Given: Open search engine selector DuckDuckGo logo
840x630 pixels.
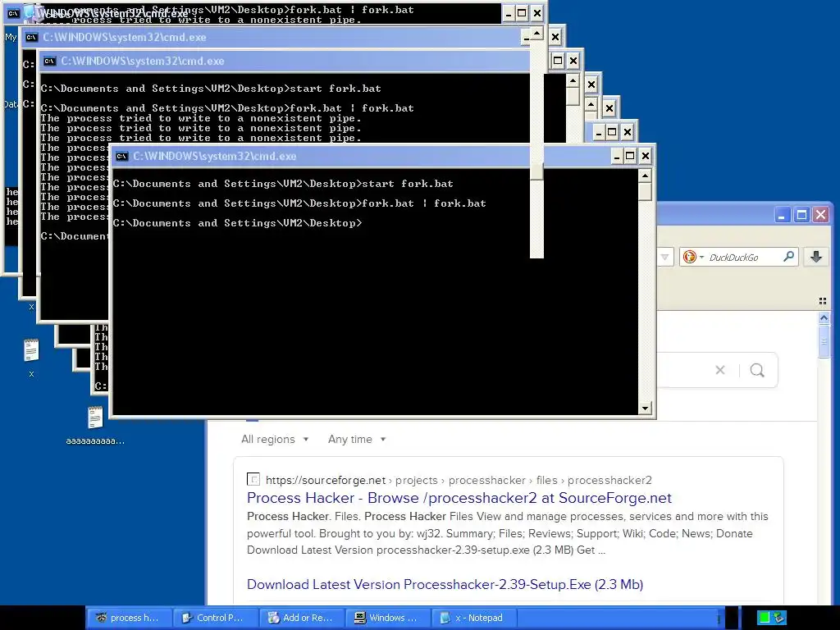Looking at the screenshot, I should 689,257.
